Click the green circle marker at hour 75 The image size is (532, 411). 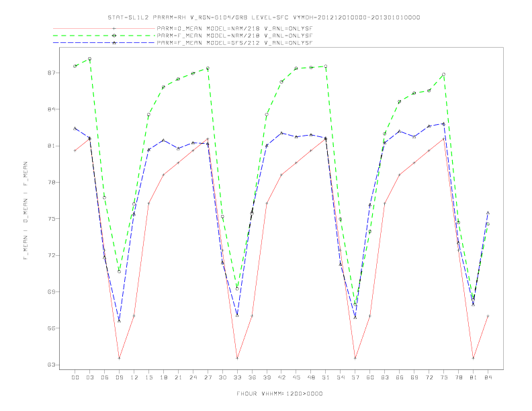[x=444, y=75]
